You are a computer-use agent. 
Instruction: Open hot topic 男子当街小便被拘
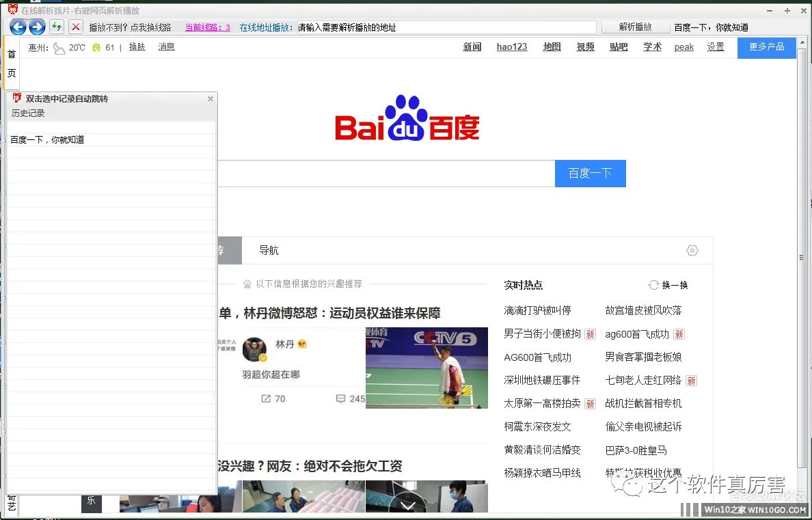(542, 334)
